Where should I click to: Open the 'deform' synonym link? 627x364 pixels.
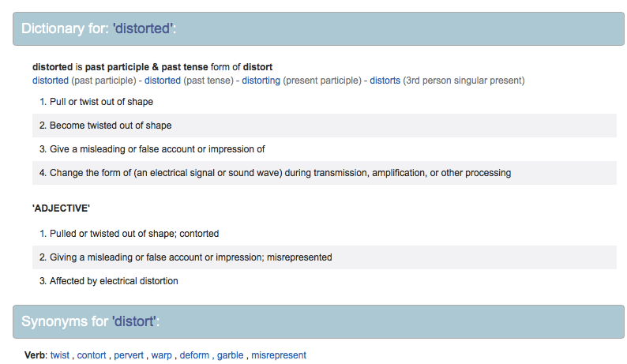(x=194, y=355)
